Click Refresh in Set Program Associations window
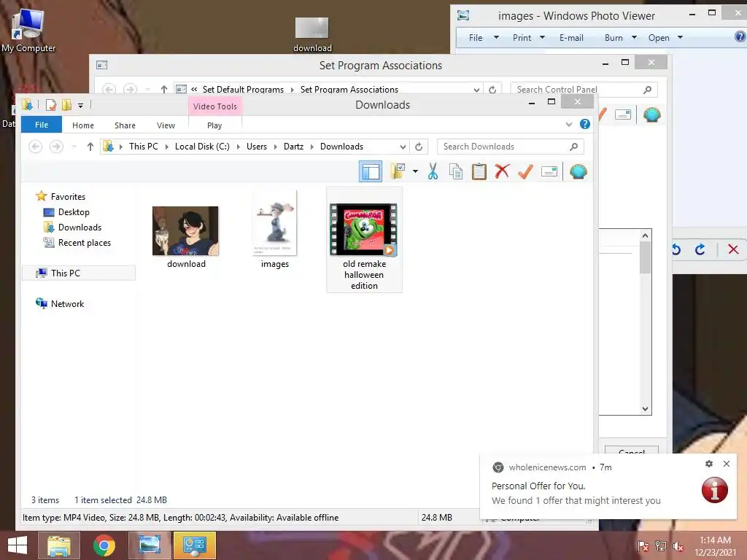The image size is (747, 560). tap(492, 90)
